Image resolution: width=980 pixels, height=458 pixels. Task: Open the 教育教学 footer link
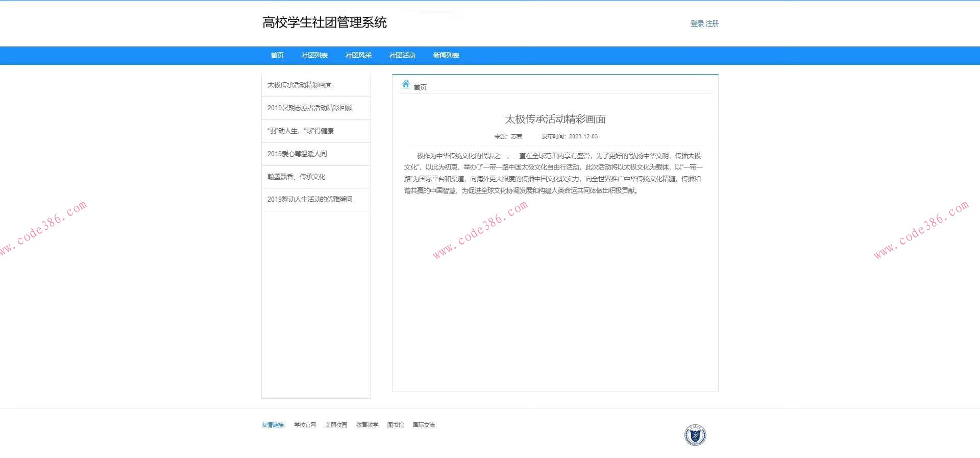pyautogui.click(x=367, y=425)
